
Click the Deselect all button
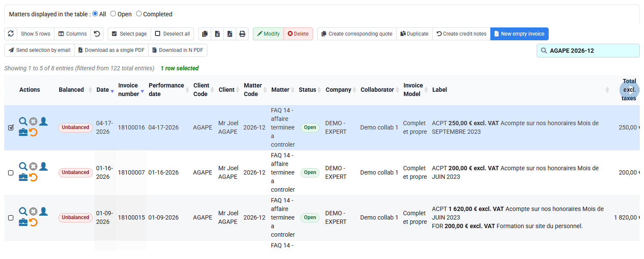(172, 34)
